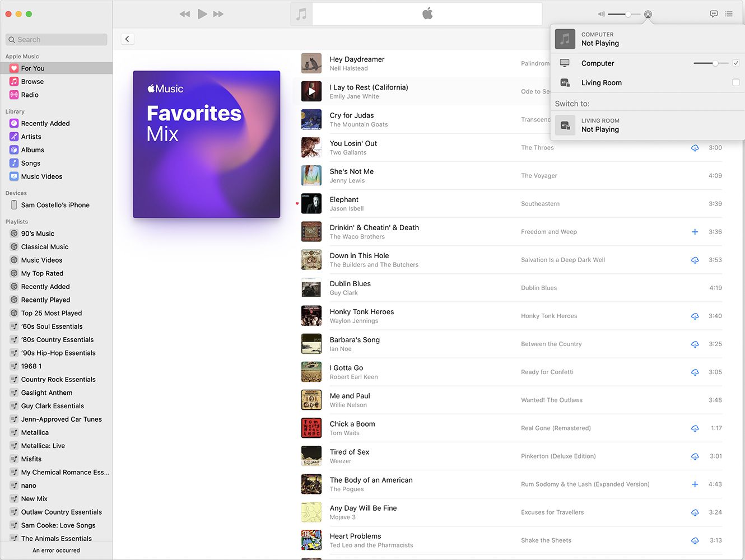
Task: Click the An error occurred status text
Action: [x=56, y=550]
